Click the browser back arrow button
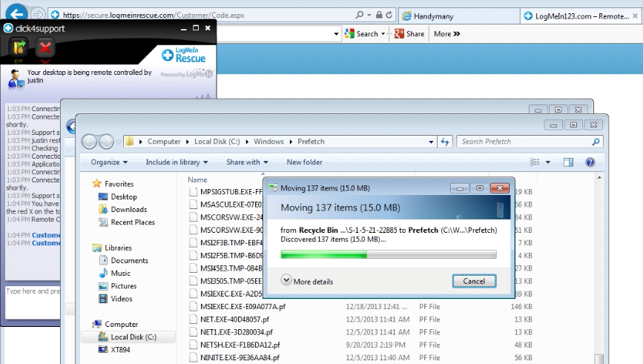Image resolution: width=643 pixels, height=364 pixels. pyautogui.click(x=17, y=13)
